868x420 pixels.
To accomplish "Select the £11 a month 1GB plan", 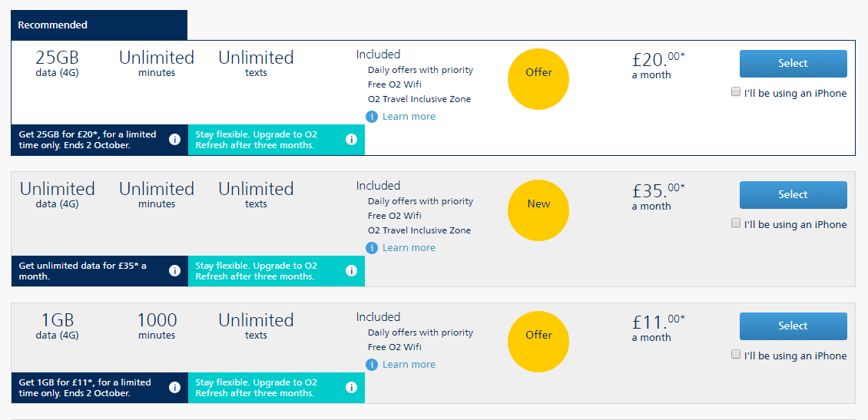I will (x=793, y=326).
